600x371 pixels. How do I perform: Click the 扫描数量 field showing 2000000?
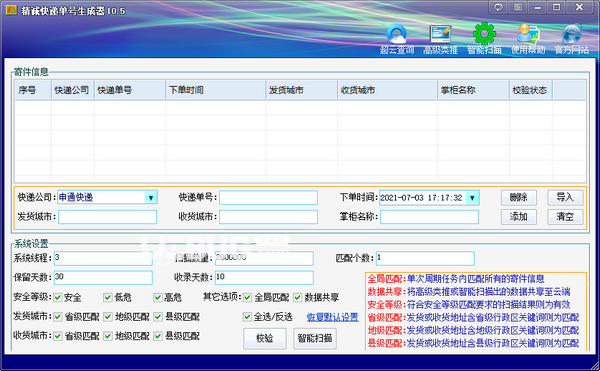(264, 258)
